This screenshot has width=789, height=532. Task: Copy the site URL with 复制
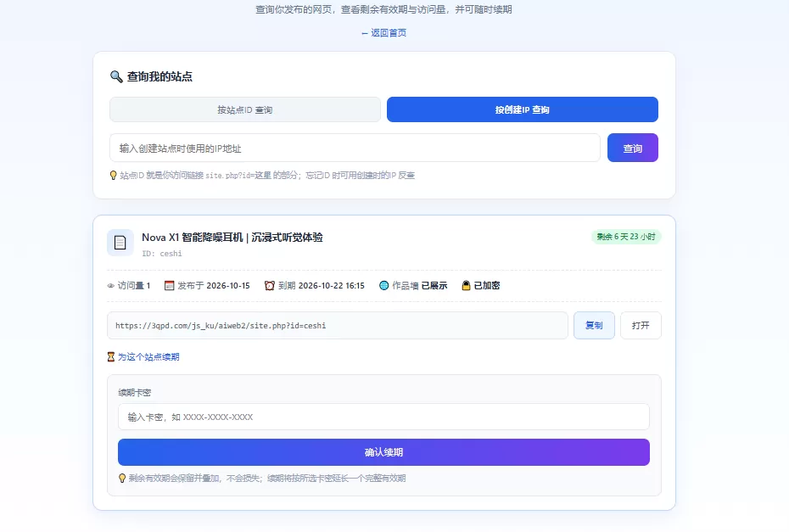coord(594,326)
